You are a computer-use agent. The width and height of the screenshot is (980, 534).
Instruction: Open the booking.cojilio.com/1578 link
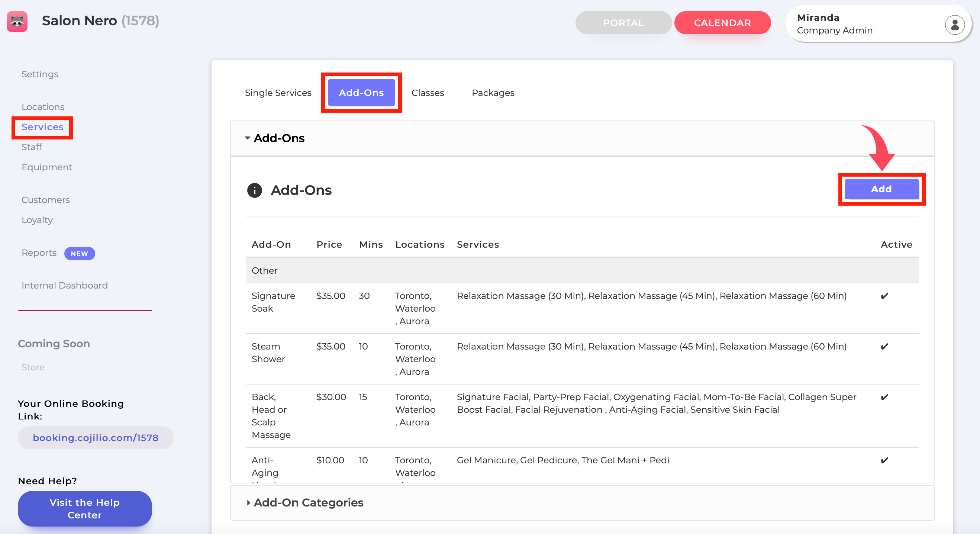click(96, 438)
